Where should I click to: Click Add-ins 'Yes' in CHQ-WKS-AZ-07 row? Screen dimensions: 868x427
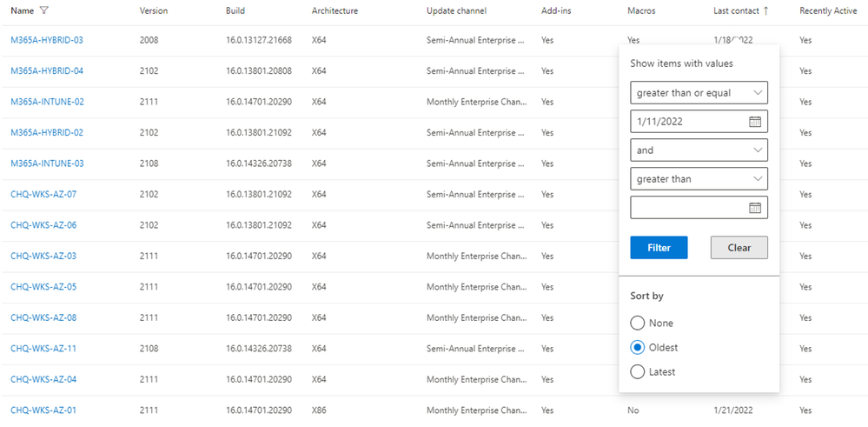point(547,195)
